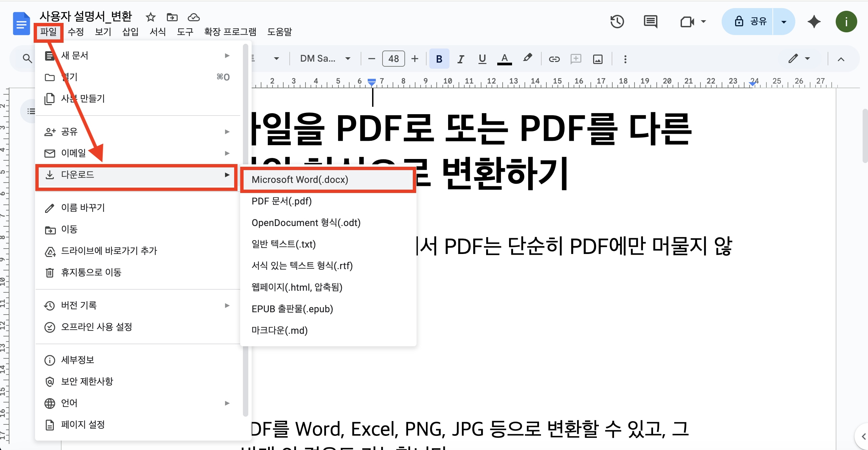This screenshot has width=868, height=450.
Task: Start a video call with Meet icon
Action: point(687,22)
